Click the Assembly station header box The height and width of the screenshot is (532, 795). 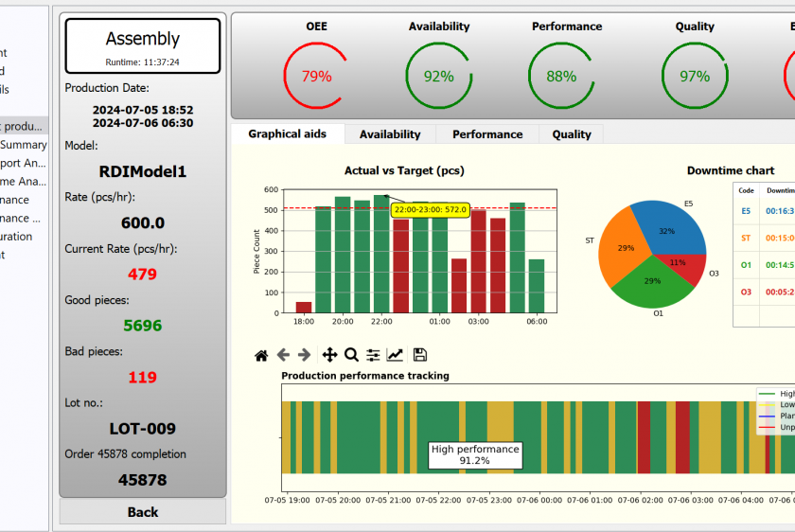tap(143, 45)
